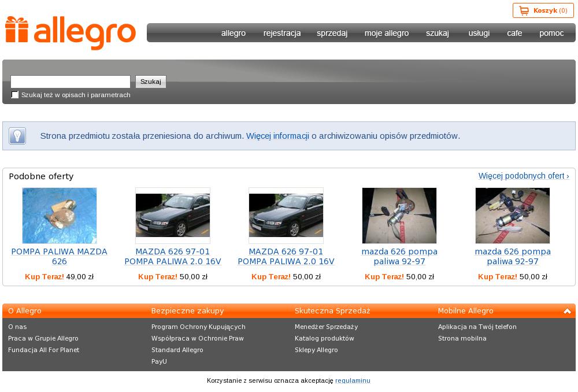The width and height of the screenshot is (578, 392).
Task: Open first pump-on-cardboard thumbnail
Action: [399, 216]
